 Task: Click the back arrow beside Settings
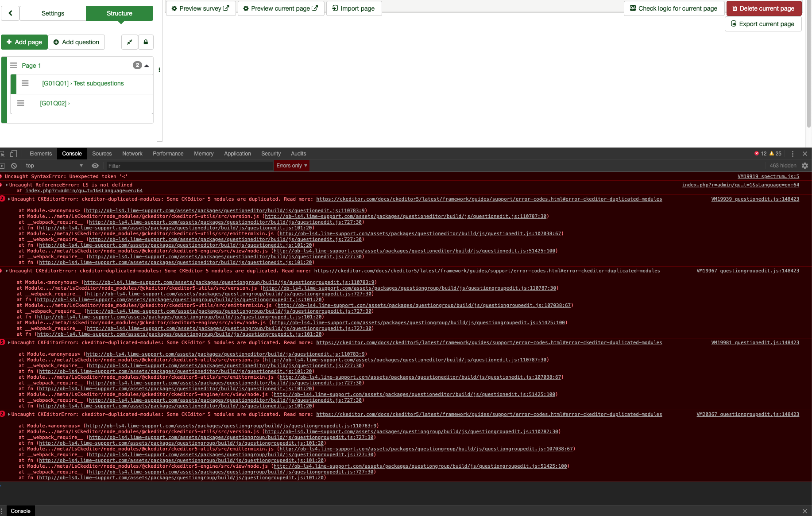pyautogui.click(x=10, y=13)
